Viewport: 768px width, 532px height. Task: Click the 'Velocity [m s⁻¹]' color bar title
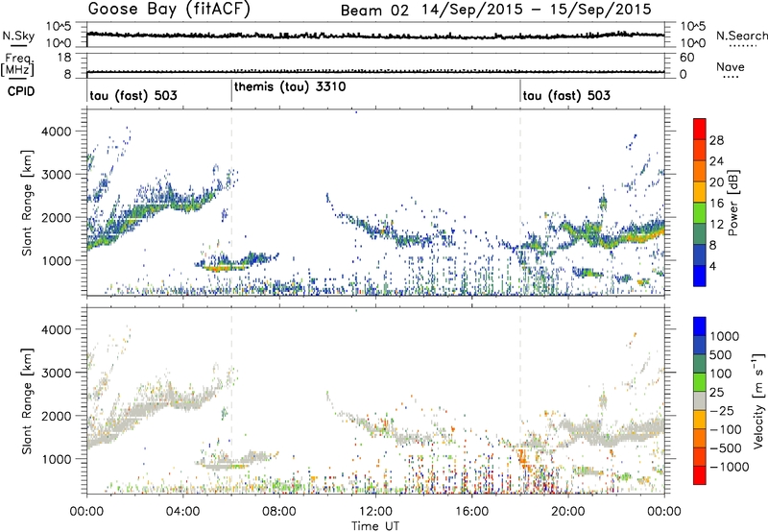coord(759,400)
